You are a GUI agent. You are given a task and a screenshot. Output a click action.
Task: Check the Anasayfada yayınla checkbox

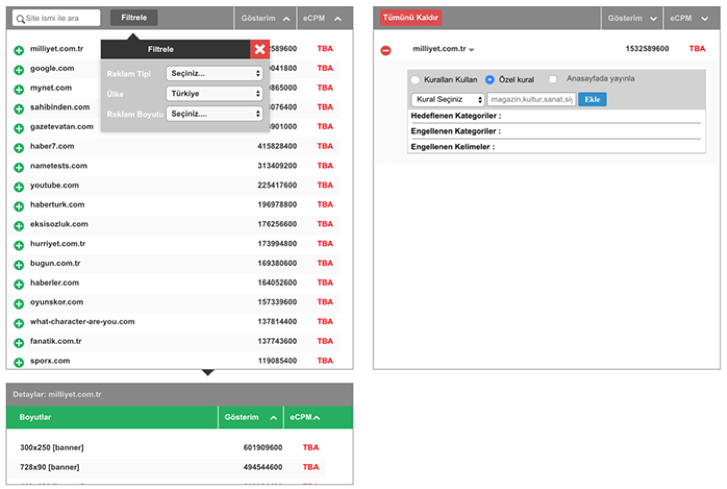[x=553, y=80]
